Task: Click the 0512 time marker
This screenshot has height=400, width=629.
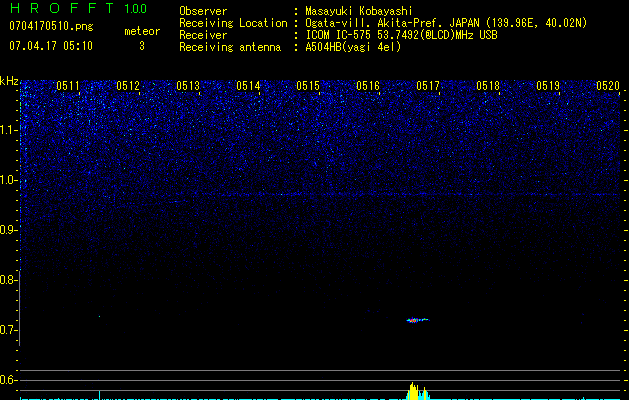Action: [128, 86]
